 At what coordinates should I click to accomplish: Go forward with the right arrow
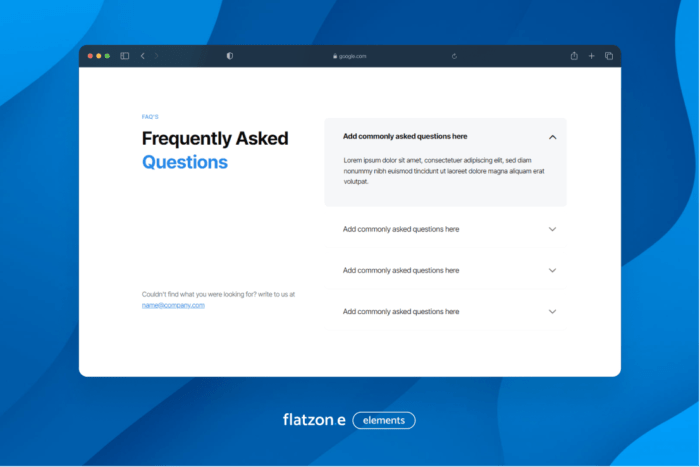[156, 56]
